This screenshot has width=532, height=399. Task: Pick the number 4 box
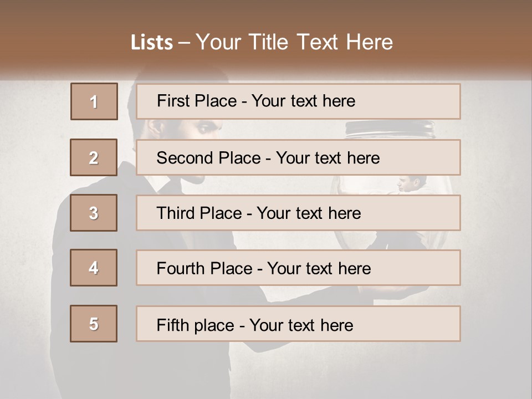[94, 268]
